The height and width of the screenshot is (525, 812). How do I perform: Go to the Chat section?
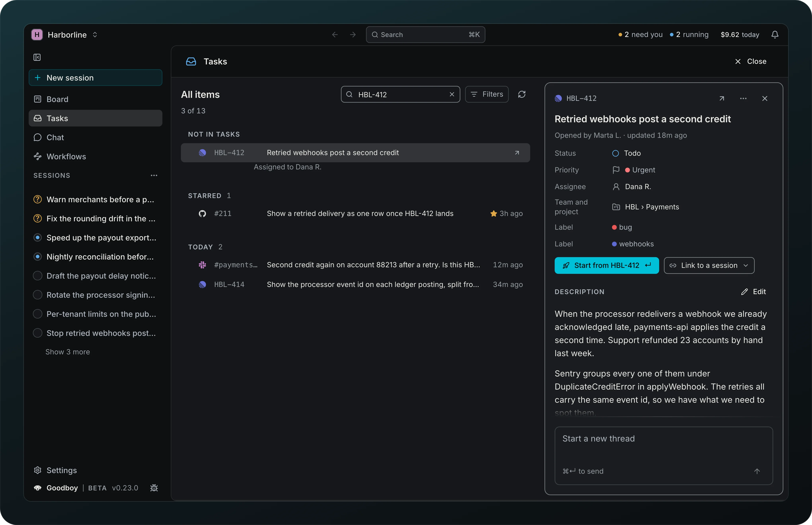96,137
